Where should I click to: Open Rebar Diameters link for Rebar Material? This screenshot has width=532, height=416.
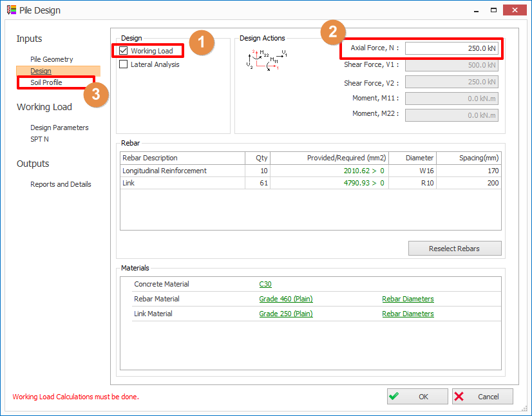coord(408,299)
